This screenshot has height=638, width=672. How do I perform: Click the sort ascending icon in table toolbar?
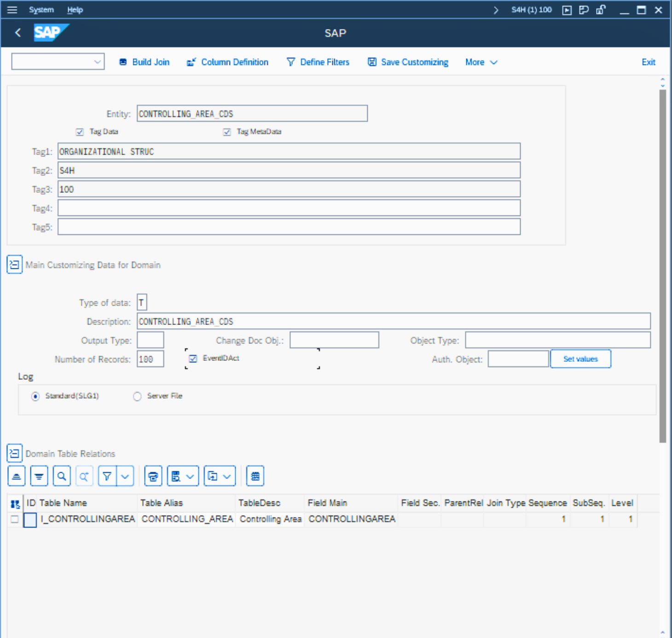17,476
